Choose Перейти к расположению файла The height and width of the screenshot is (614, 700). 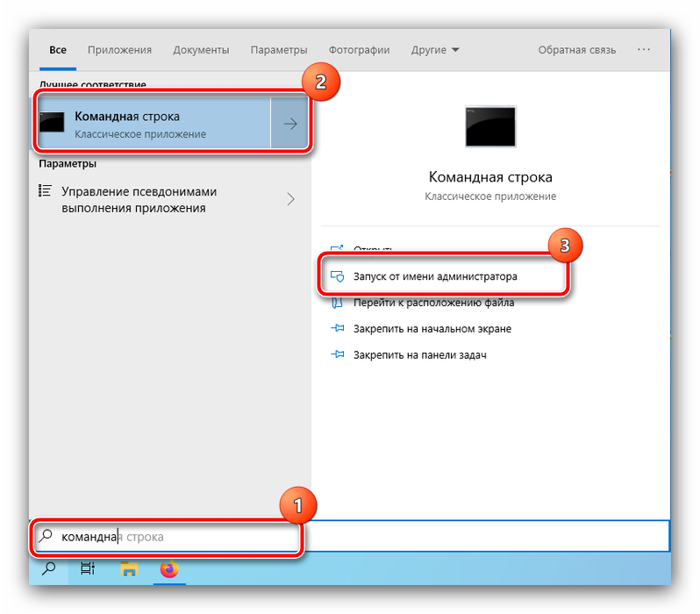(x=433, y=303)
